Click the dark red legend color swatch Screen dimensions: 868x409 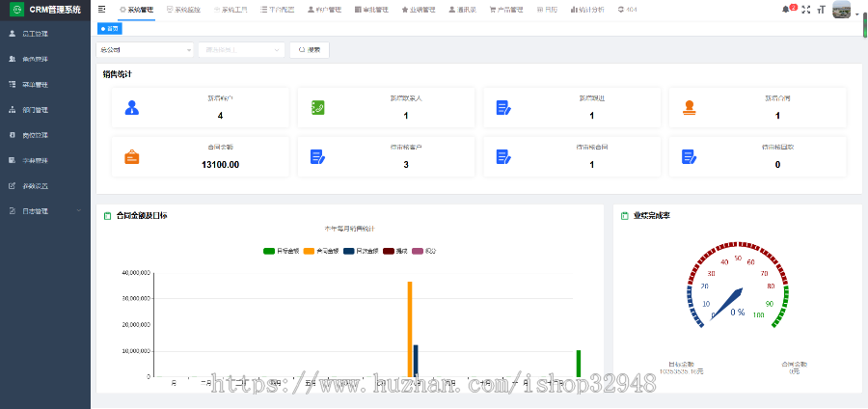coord(389,251)
